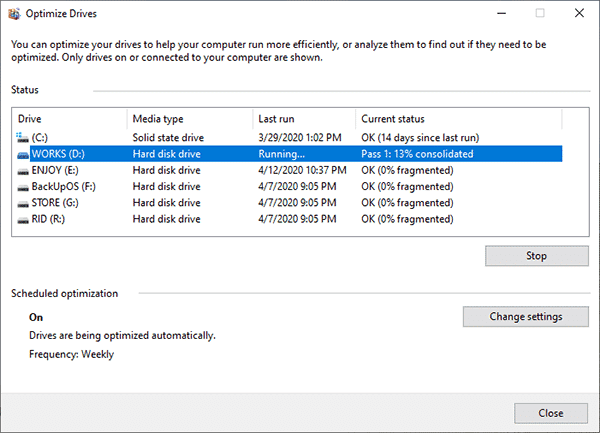
Task: Sort by the Media type column header
Action: 190,119
